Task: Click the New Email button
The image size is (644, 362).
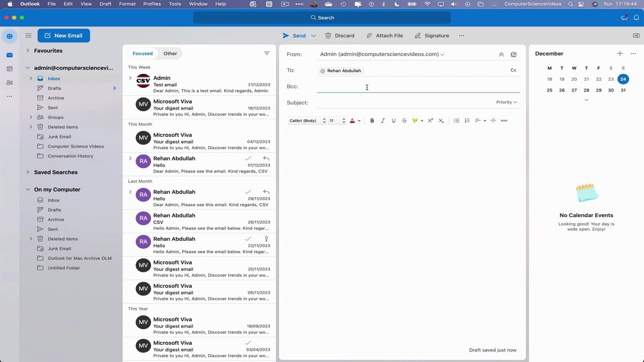Action: pyautogui.click(x=63, y=36)
